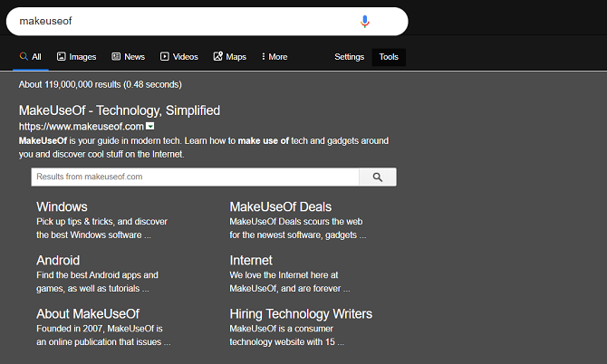Expand the More search options menu

tap(275, 57)
